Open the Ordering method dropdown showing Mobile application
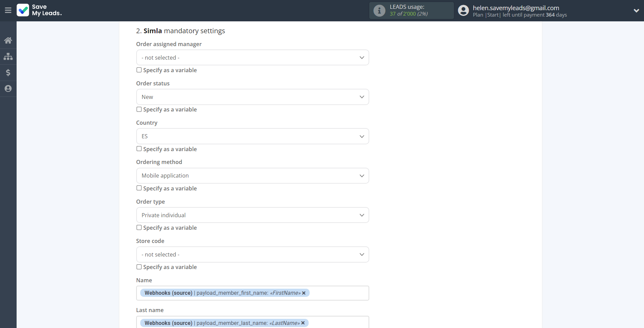Viewport: 644px width, 328px height. click(x=252, y=176)
